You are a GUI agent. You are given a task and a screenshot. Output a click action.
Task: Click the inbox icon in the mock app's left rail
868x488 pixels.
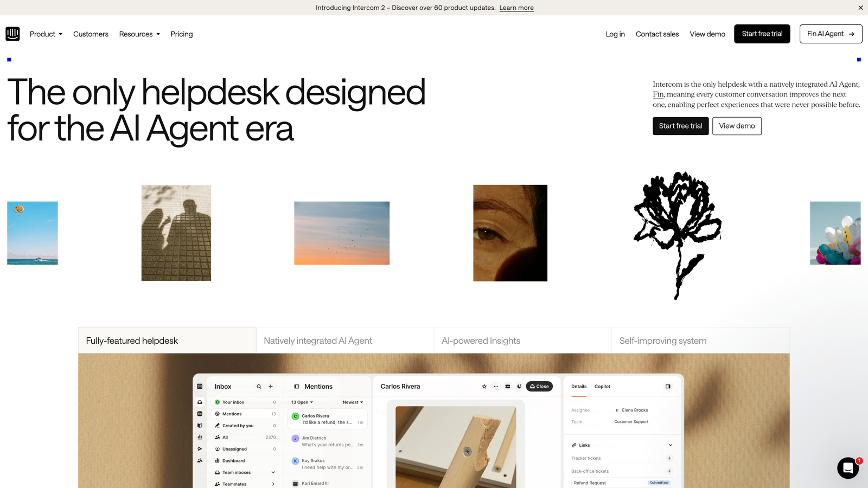click(x=200, y=402)
